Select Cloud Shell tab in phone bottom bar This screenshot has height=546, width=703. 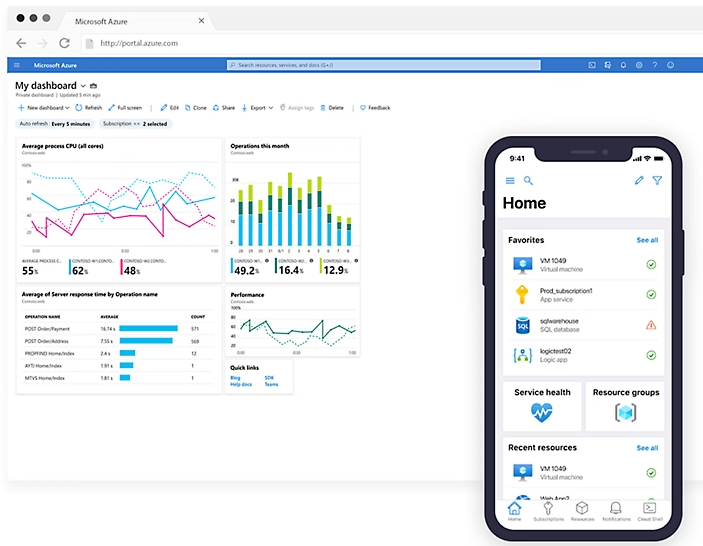coord(650,511)
